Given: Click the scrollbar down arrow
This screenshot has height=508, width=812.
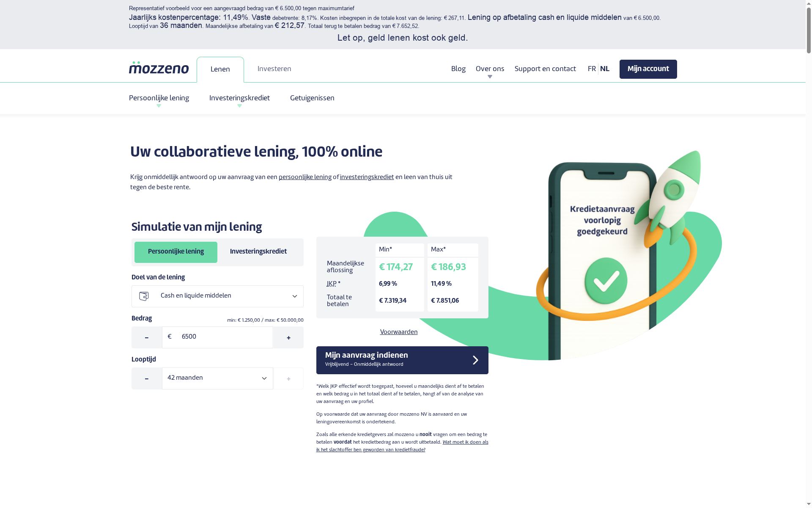Looking at the screenshot, I should (x=808, y=504).
